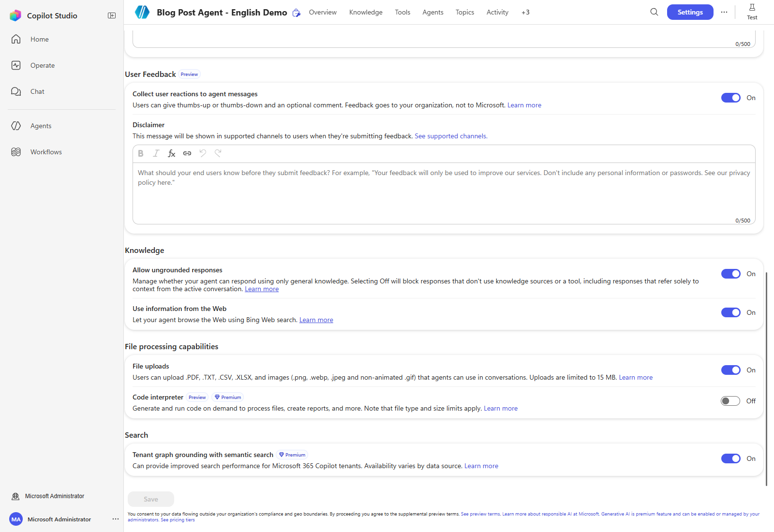Viewport: 774px width, 532px height.
Task: Click the Save button
Action: tap(151, 499)
